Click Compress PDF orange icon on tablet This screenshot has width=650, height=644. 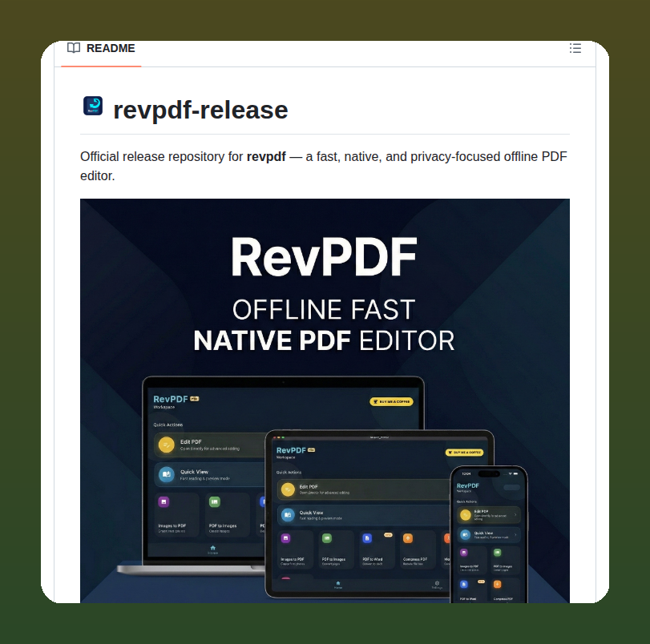408,538
